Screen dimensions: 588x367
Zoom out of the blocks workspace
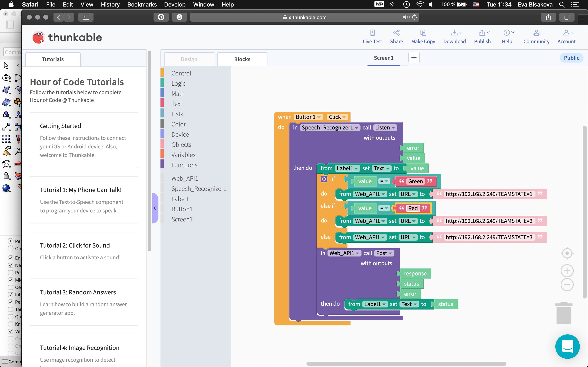pos(567,285)
